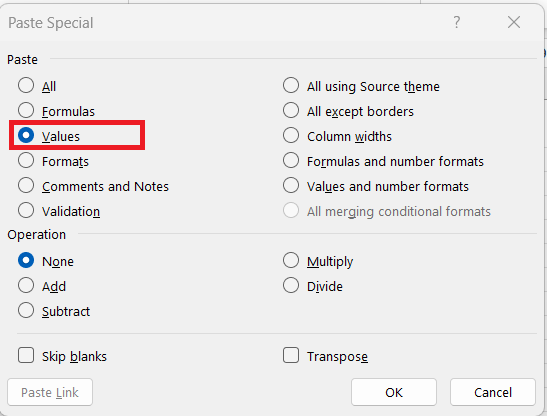Close the Paste Special dialog
The height and width of the screenshot is (416, 547).
point(514,22)
